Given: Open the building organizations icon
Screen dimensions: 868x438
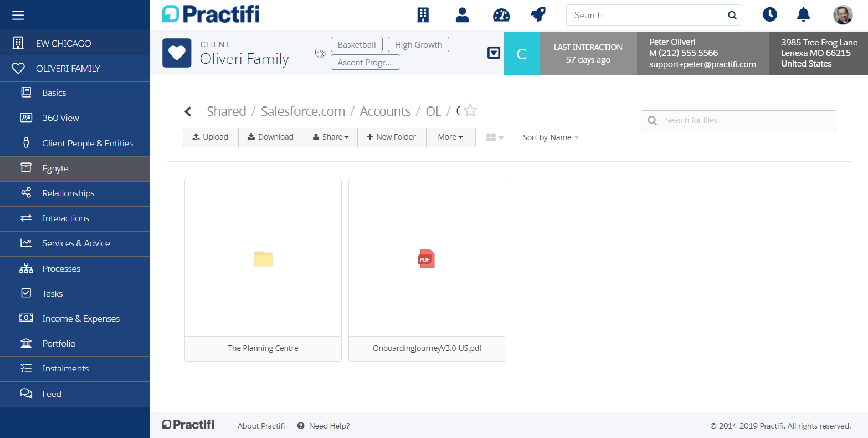Looking at the screenshot, I should tap(423, 15).
